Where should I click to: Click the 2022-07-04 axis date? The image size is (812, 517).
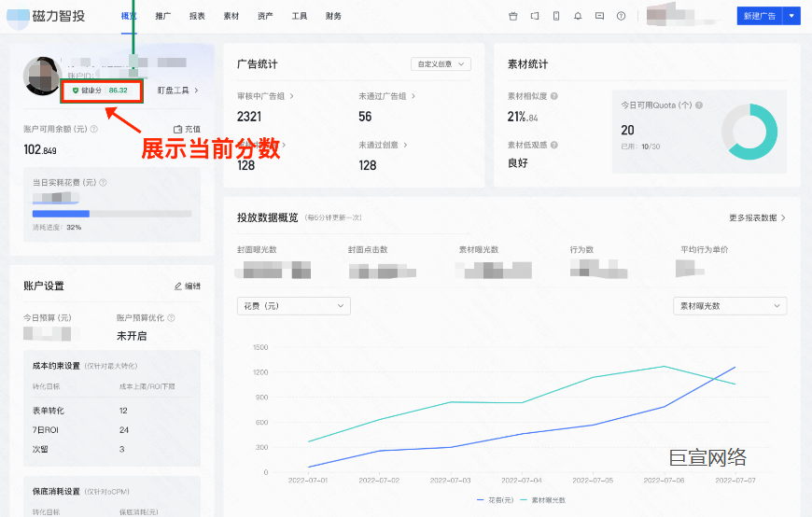click(522, 481)
